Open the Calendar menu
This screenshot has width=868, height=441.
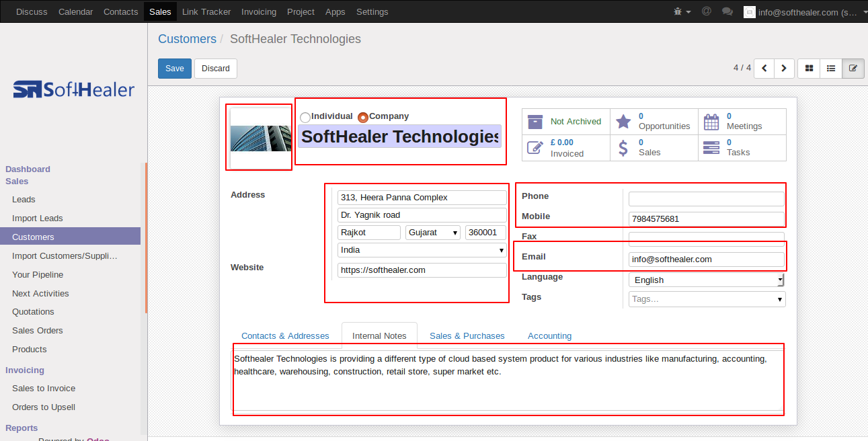pyautogui.click(x=75, y=11)
